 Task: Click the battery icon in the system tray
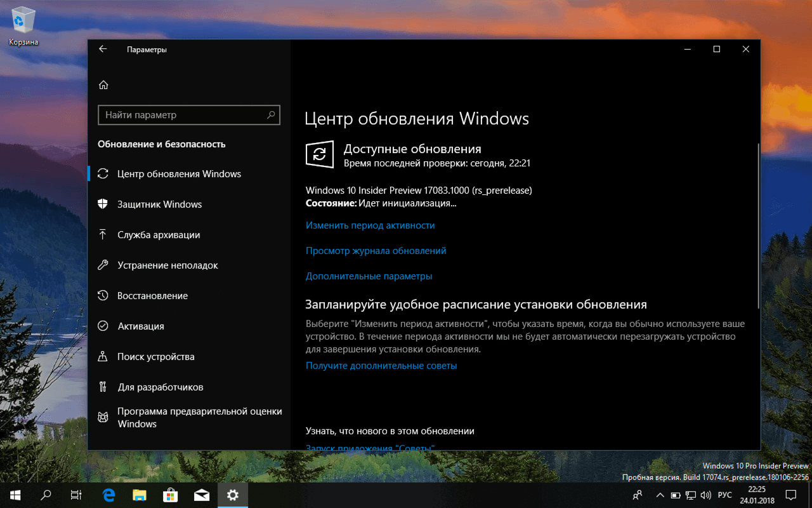point(676,495)
